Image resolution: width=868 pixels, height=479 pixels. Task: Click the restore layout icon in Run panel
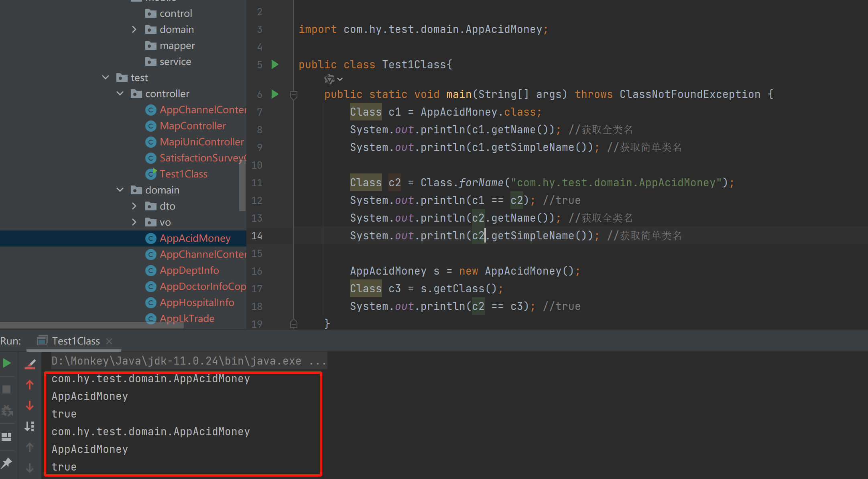[7, 436]
